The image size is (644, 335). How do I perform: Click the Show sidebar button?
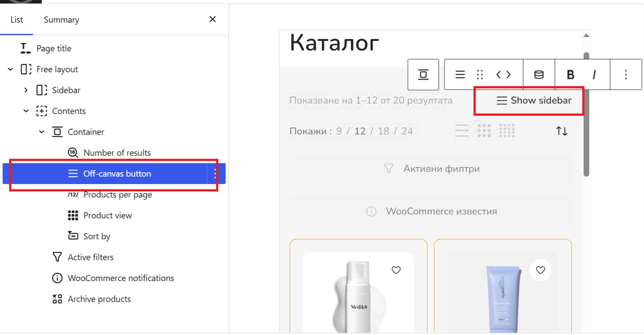[534, 100]
